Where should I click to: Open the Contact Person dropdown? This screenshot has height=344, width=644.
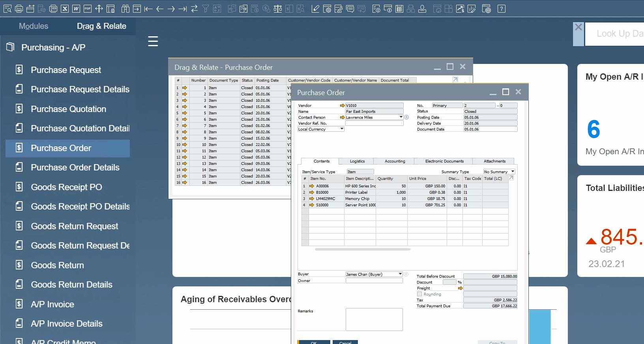pyautogui.click(x=401, y=117)
